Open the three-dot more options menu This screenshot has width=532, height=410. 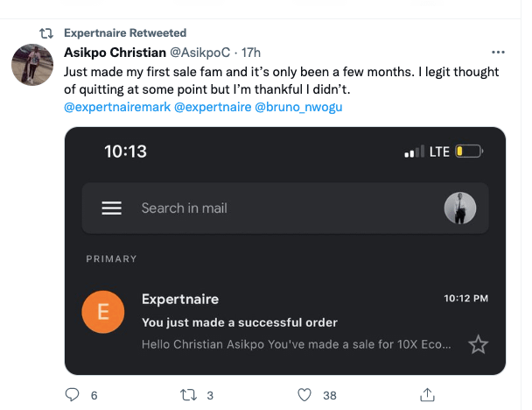click(498, 53)
